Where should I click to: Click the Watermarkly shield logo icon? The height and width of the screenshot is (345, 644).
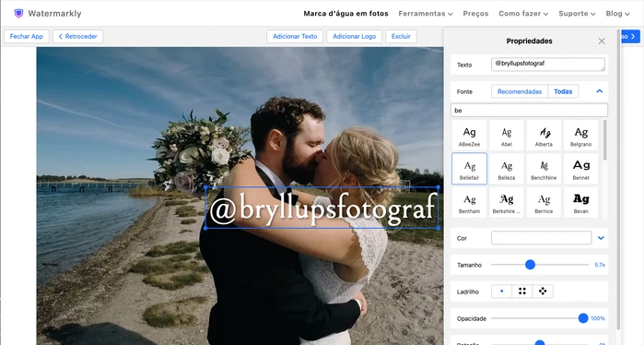click(18, 14)
